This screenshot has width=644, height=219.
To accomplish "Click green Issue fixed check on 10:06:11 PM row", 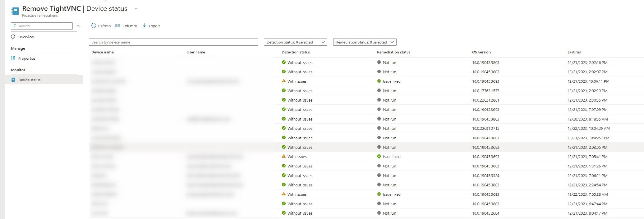I will point(379,81).
